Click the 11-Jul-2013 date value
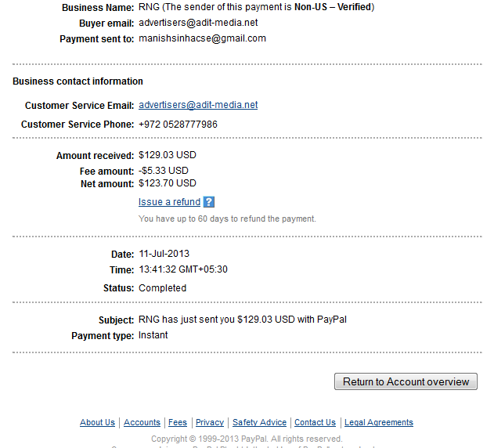The image size is (494, 448). [164, 254]
